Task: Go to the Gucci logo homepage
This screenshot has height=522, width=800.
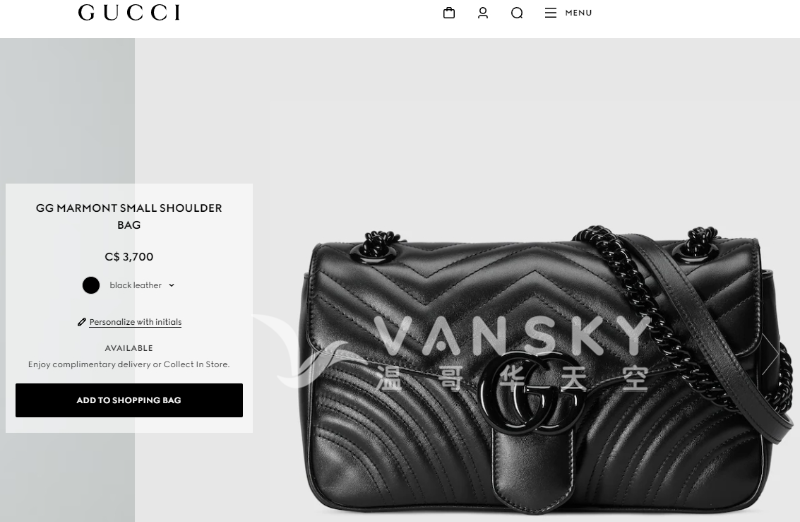Action: click(129, 13)
